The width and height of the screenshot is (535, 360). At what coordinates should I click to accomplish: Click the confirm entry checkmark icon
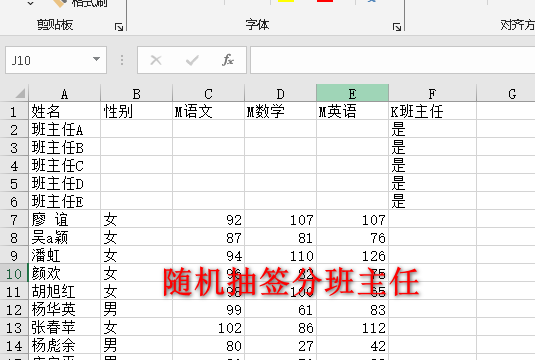(x=192, y=60)
